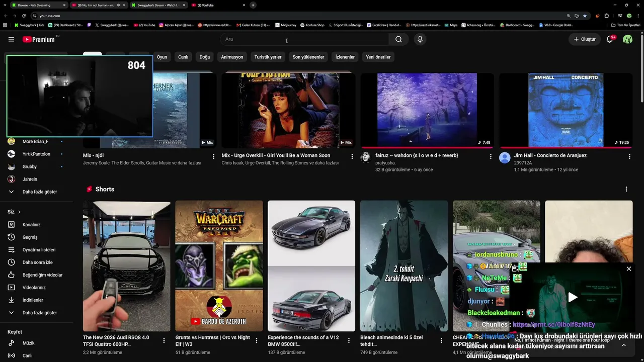Screen dimensions: 644x362
Task: Select the Turistik yerler filter chip
Action: point(268,57)
